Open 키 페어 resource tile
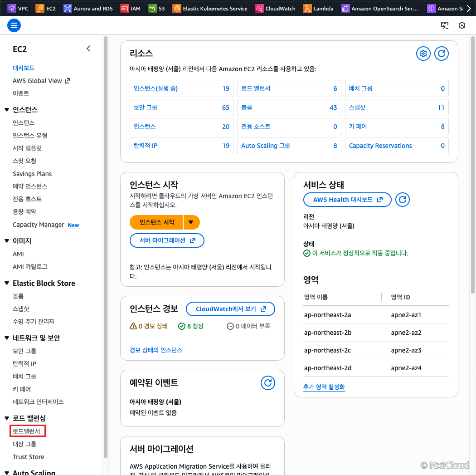This screenshot has width=476, height=475. click(397, 127)
